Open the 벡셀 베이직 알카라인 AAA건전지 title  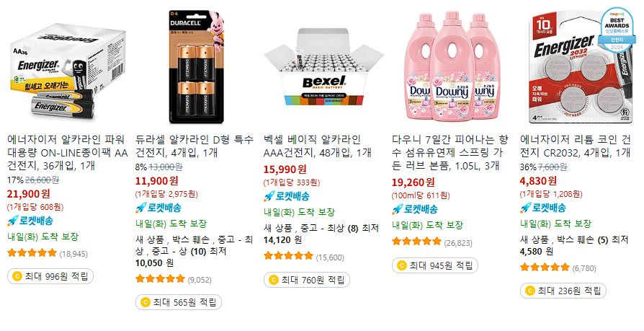[x=318, y=146]
